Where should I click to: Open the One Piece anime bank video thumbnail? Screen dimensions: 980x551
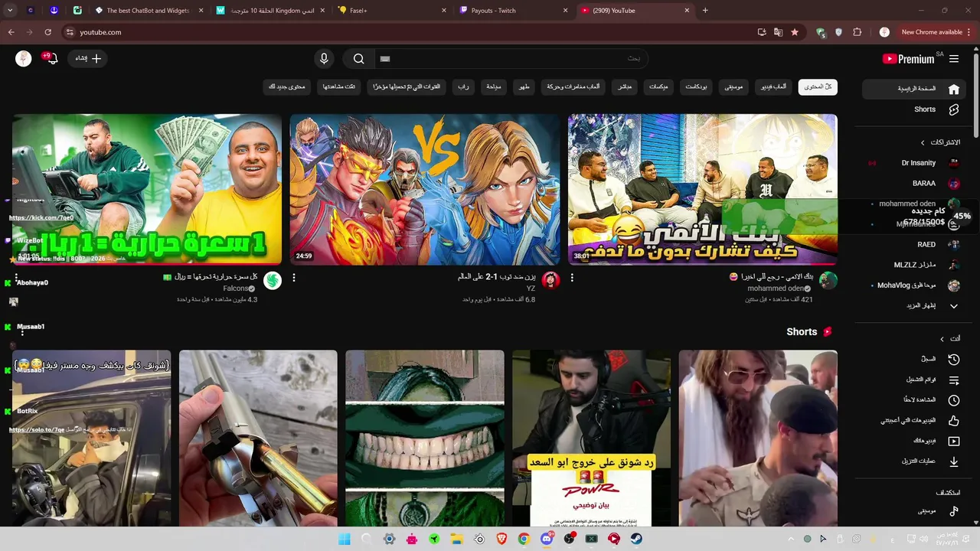pyautogui.click(x=703, y=190)
